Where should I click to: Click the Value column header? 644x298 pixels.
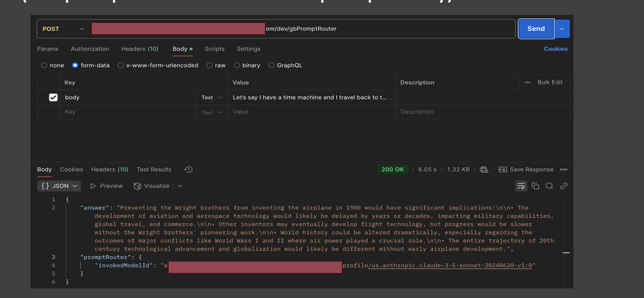[x=240, y=82]
